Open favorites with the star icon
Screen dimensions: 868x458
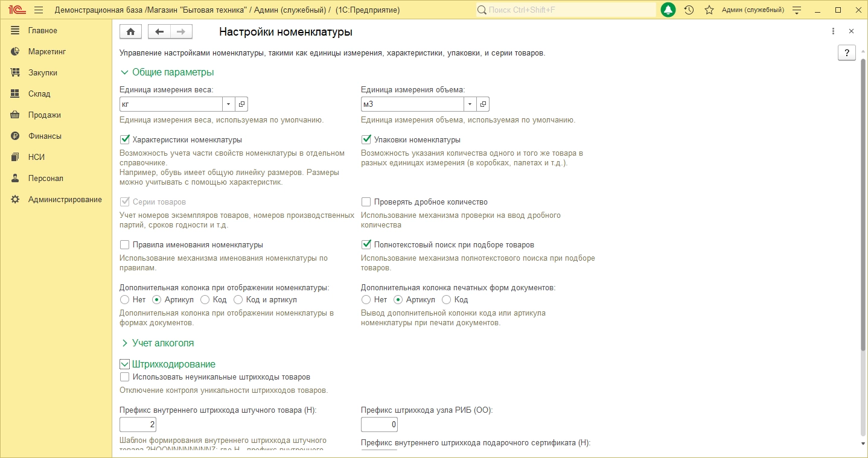coord(709,10)
